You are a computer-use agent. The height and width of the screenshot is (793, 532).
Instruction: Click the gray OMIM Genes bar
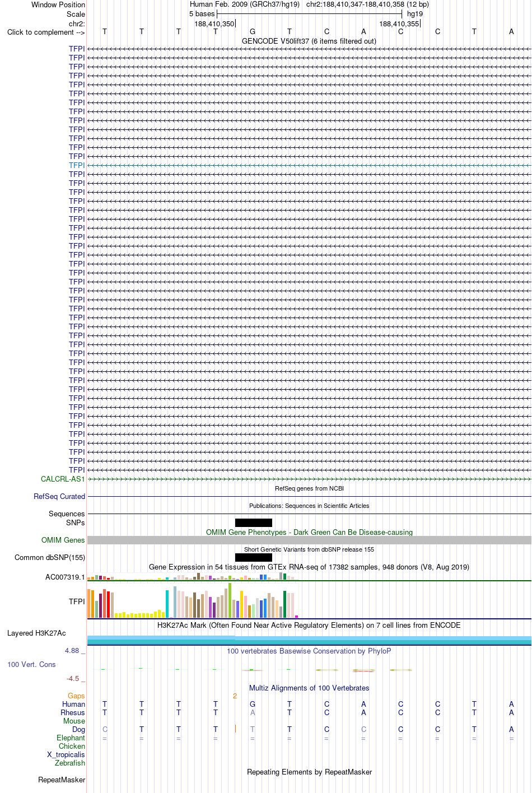309,540
